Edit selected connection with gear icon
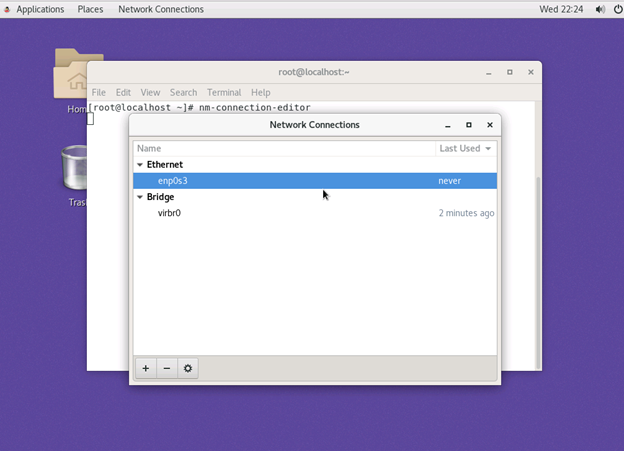The image size is (624, 451). click(188, 369)
